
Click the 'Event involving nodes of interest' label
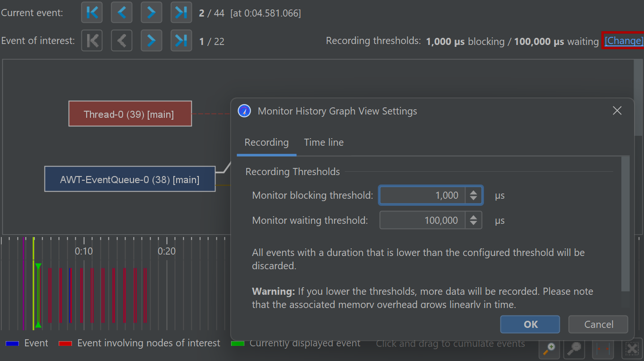[x=149, y=343]
